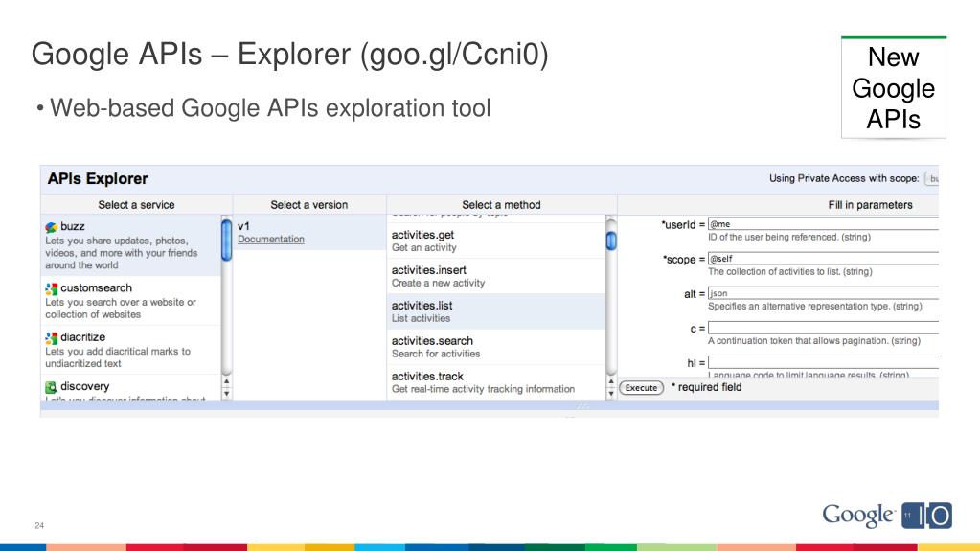Click the hl language code field
This screenshot has height=551, width=980.
[x=823, y=362]
